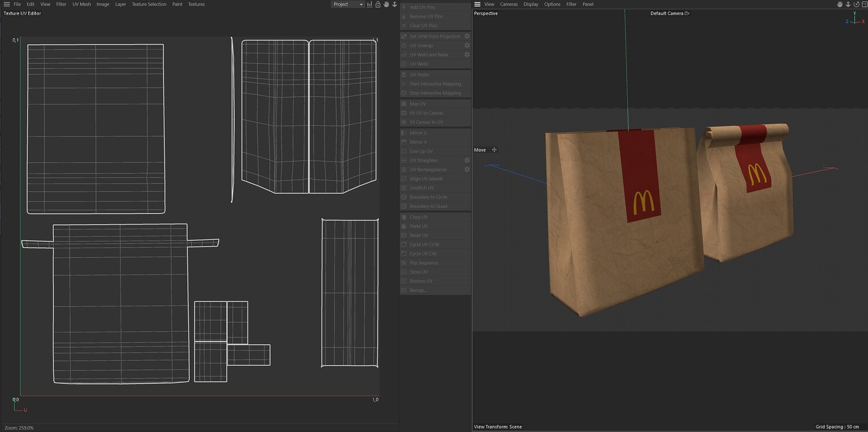Click Remove UV Pins command
Image resolution: width=868 pixels, height=432 pixels.
pyautogui.click(x=435, y=17)
